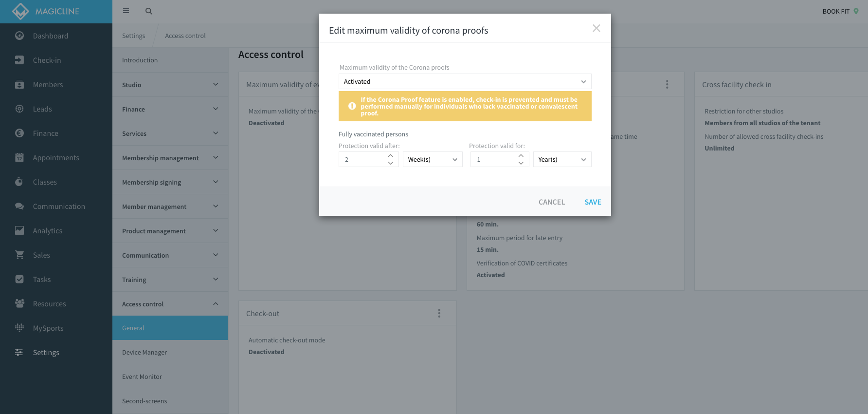Open Sales via shopping cart icon
This screenshot has height=414, width=868.
coord(19,255)
